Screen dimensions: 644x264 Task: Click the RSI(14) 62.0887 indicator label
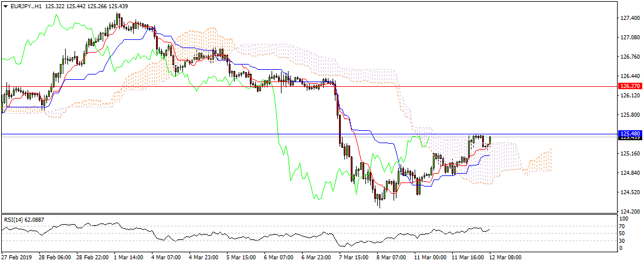(24, 220)
